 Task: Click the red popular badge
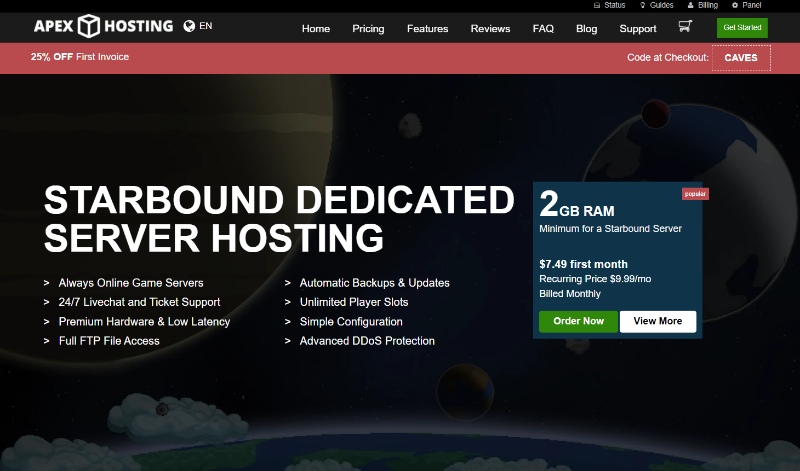[x=695, y=194]
